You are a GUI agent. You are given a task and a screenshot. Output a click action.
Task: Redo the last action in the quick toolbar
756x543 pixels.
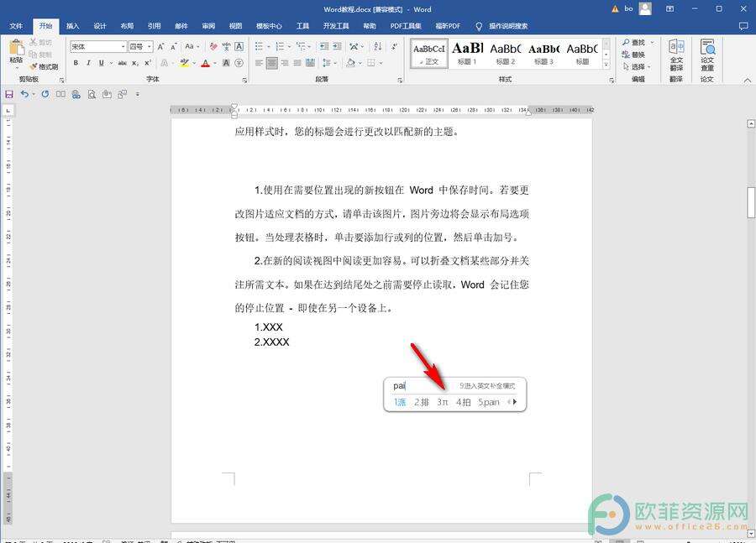coord(45,95)
